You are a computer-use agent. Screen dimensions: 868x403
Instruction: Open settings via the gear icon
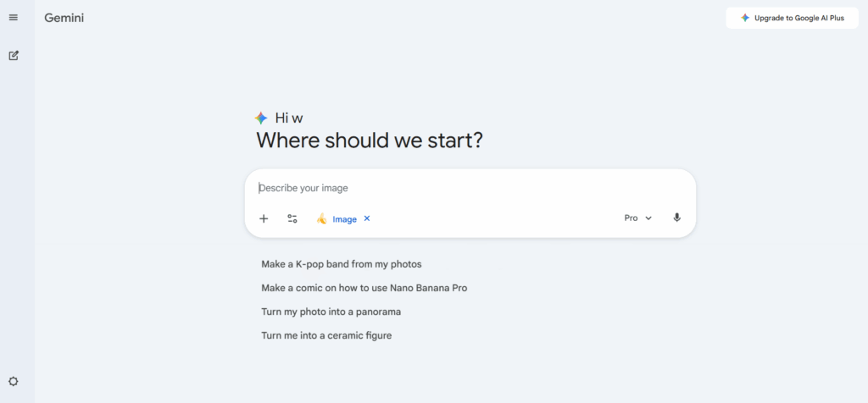(14, 382)
